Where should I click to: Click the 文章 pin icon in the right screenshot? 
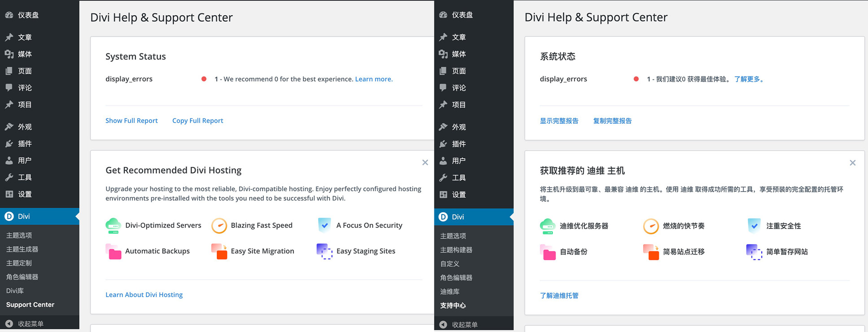pos(443,37)
